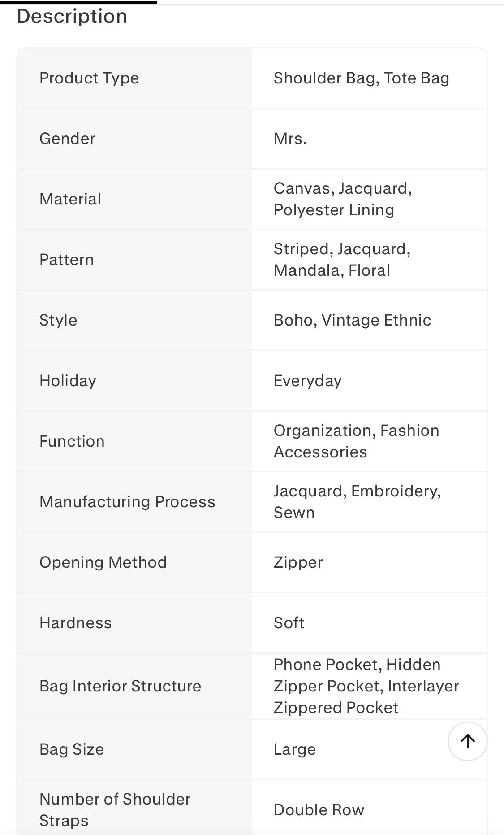The height and width of the screenshot is (835, 504).
Task: Select the Bag Interior Structure label
Action: 121,686
